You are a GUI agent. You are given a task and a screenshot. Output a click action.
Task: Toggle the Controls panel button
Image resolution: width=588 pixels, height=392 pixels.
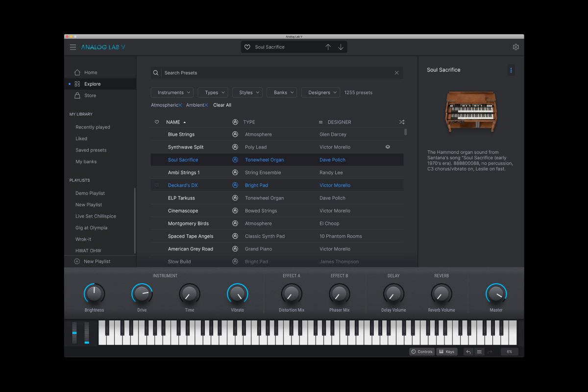422,352
